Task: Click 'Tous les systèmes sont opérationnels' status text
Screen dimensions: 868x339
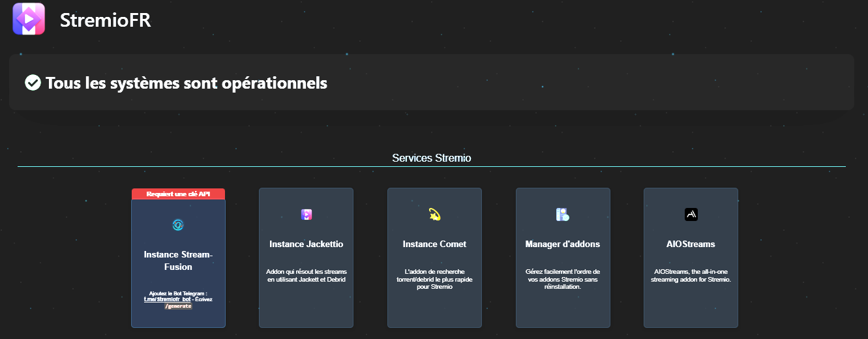Action: click(x=187, y=83)
